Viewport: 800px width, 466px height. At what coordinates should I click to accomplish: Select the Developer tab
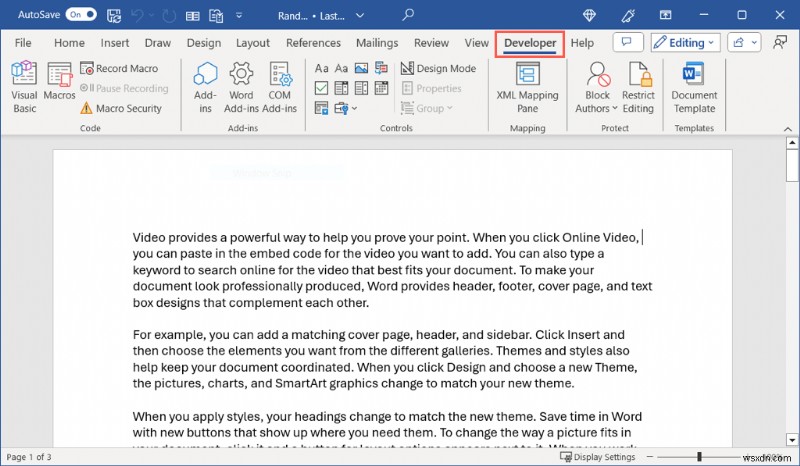(530, 43)
